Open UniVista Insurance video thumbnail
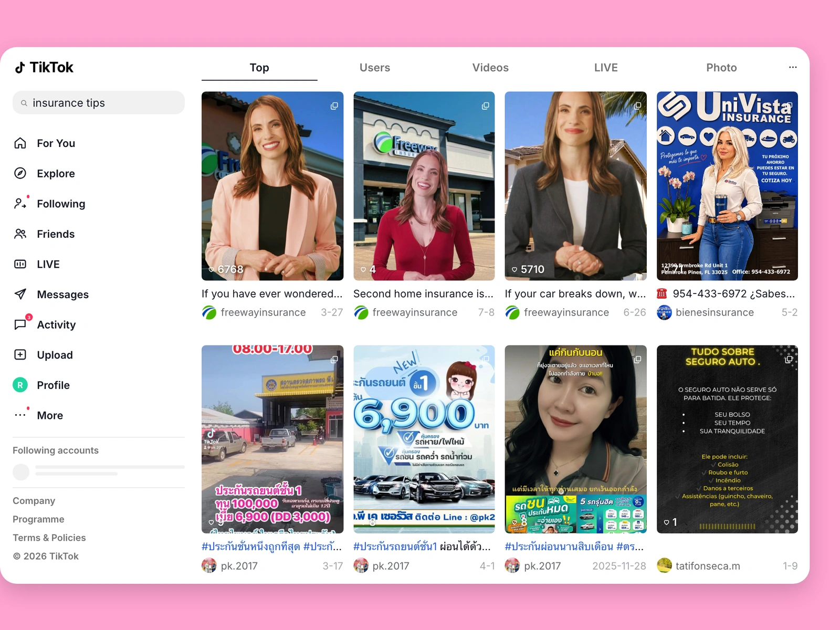This screenshot has height=630, width=840. click(x=727, y=186)
